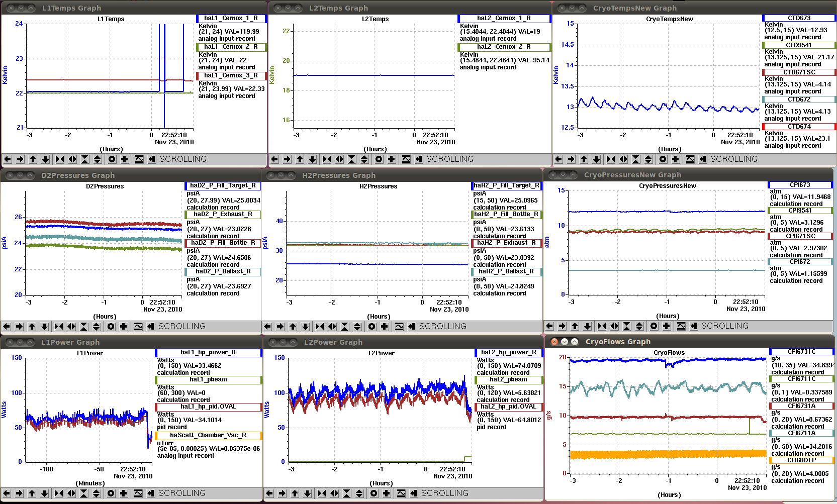Expand time axis in L1Temps Graph
This screenshot has width=837, height=504.
(x=72, y=159)
